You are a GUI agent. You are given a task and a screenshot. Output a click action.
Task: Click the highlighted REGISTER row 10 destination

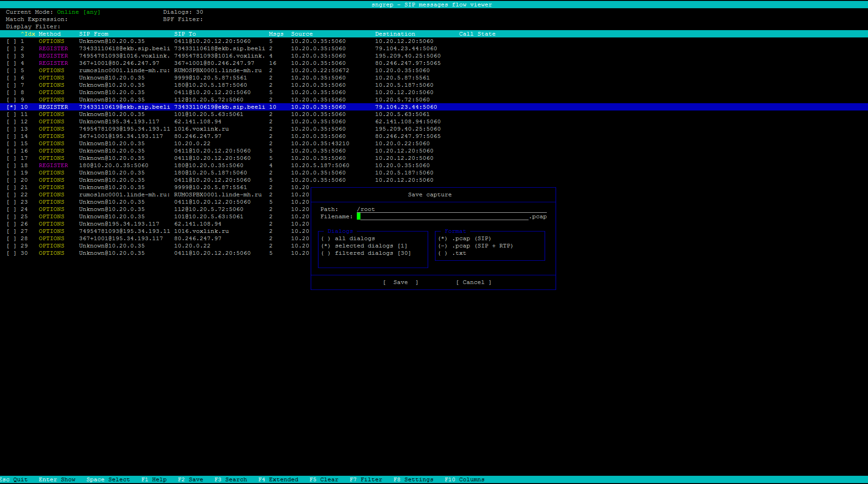pos(406,107)
